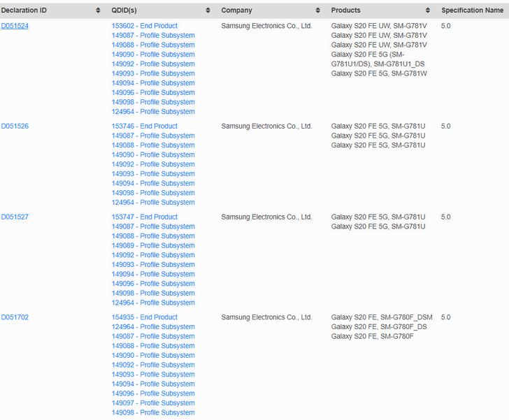Screen dimensions: 509x420
Task: Open 149090 Profile Subsystem under D051526
Action: [x=153, y=155]
